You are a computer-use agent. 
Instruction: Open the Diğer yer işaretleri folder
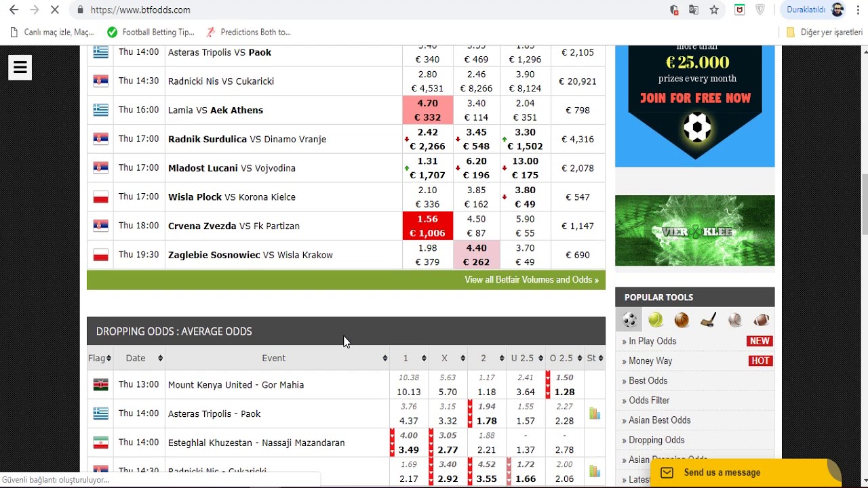tap(824, 32)
